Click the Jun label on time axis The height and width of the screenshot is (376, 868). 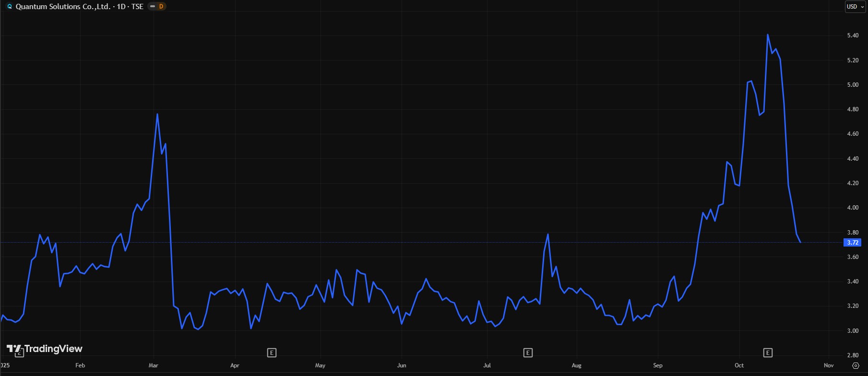click(x=402, y=365)
